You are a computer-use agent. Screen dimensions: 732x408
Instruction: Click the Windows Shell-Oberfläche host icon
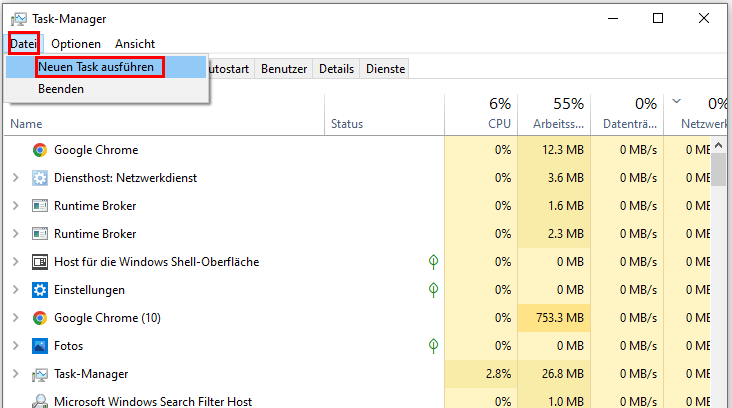pyautogui.click(x=40, y=262)
